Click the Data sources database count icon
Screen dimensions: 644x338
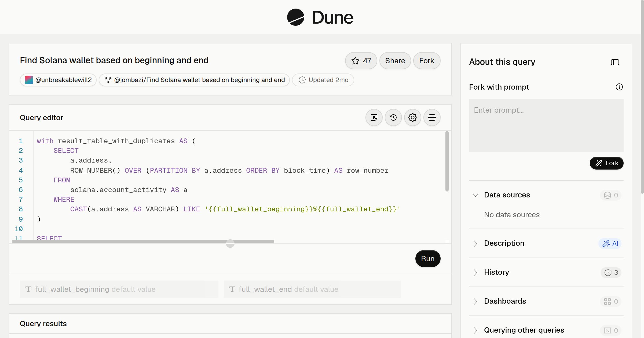click(608, 195)
